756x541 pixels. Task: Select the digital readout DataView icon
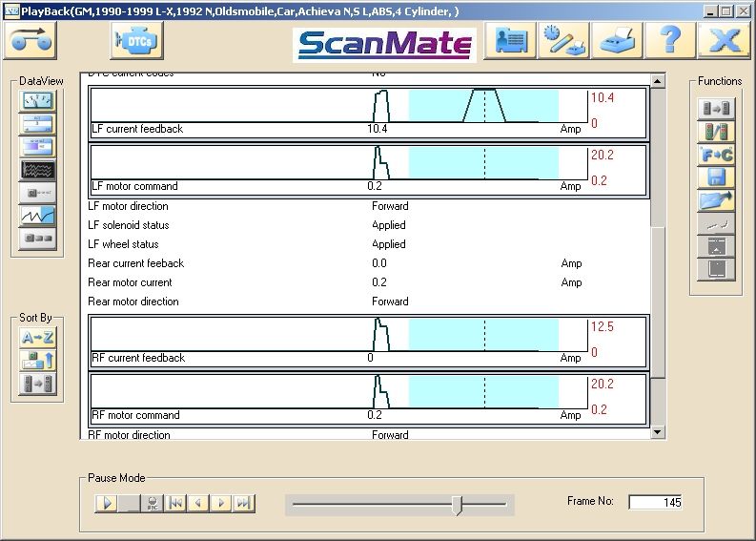click(x=37, y=123)
